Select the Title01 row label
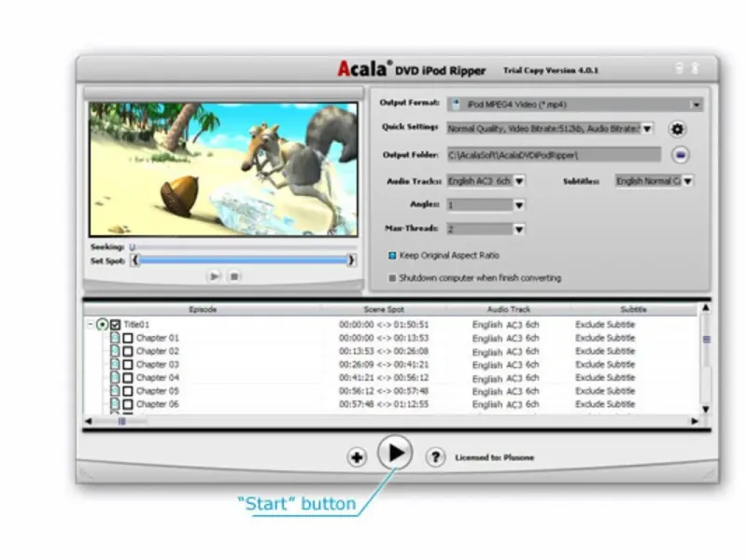This screenshot has width=747, height=560. (136, 325)
